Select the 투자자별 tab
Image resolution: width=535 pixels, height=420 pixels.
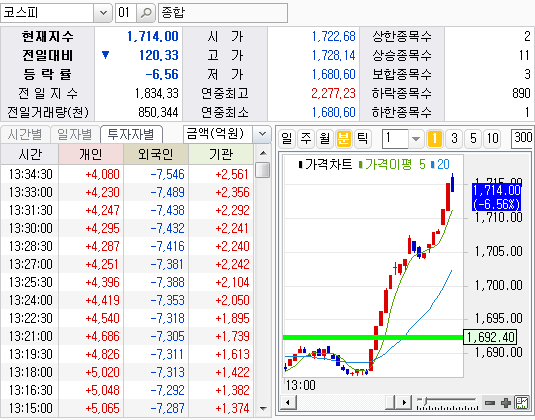click(131, 134)
